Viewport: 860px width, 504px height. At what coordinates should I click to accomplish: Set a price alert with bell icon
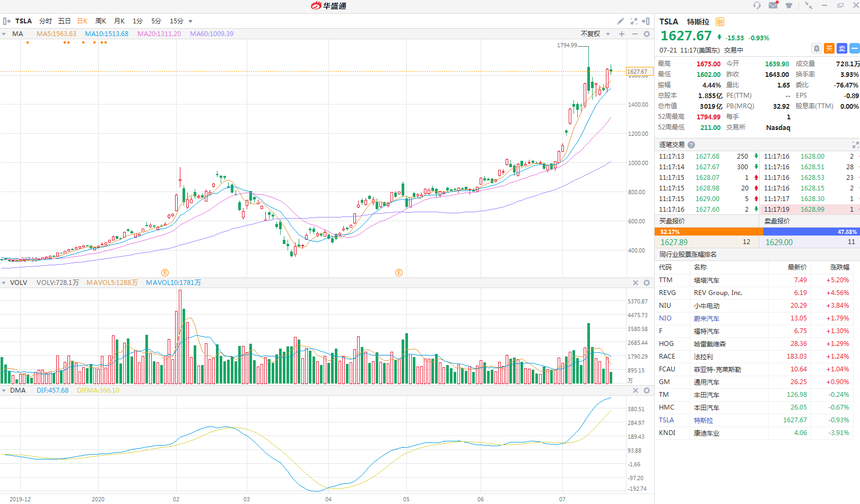click(x=816, y=48)
